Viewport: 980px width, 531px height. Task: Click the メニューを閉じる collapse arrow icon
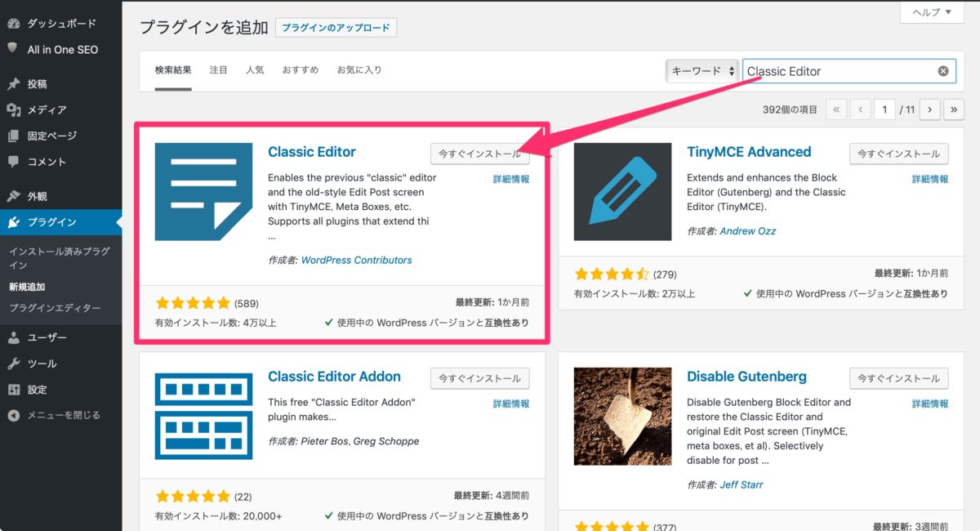[x=13, y=415]
